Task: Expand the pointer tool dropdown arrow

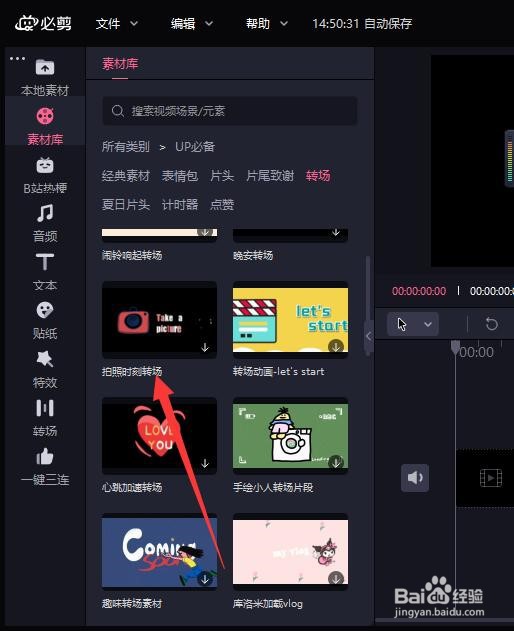Action: click(x=428, y=324)
